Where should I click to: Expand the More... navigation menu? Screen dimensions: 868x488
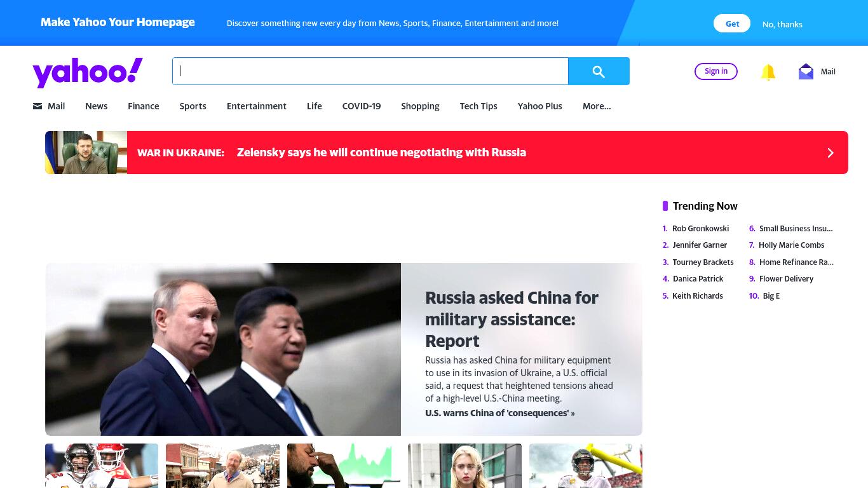click(x=597, y=106)
